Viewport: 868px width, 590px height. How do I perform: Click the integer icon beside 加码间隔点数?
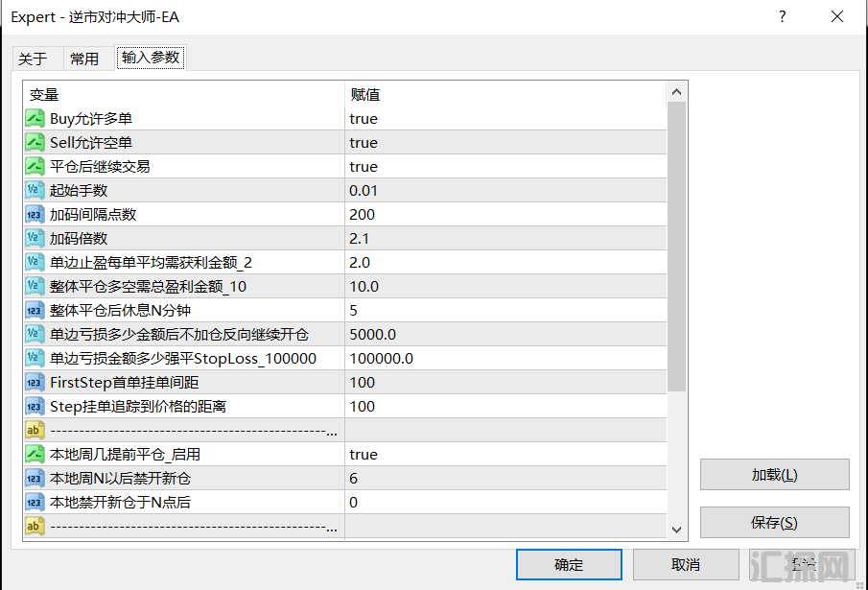click(35, 215)
